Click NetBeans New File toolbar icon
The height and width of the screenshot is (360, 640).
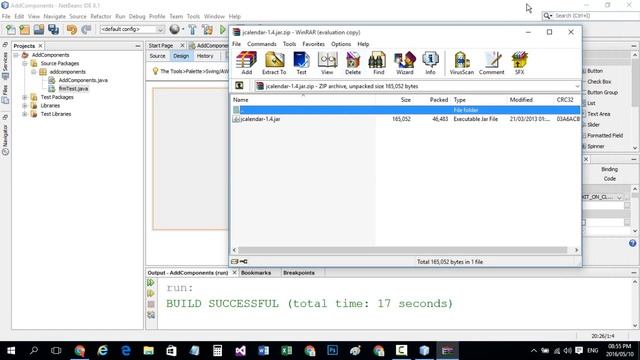click(x=11, y=29)
